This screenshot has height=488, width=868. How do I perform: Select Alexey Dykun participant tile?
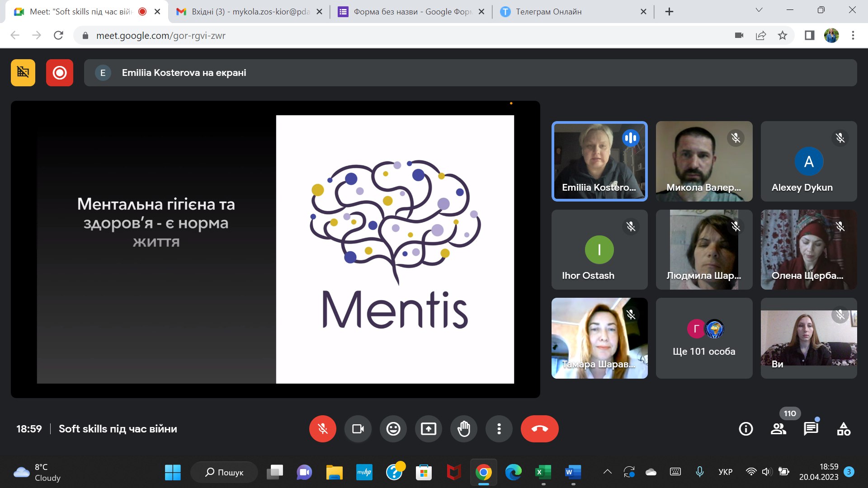coord(809,161)
